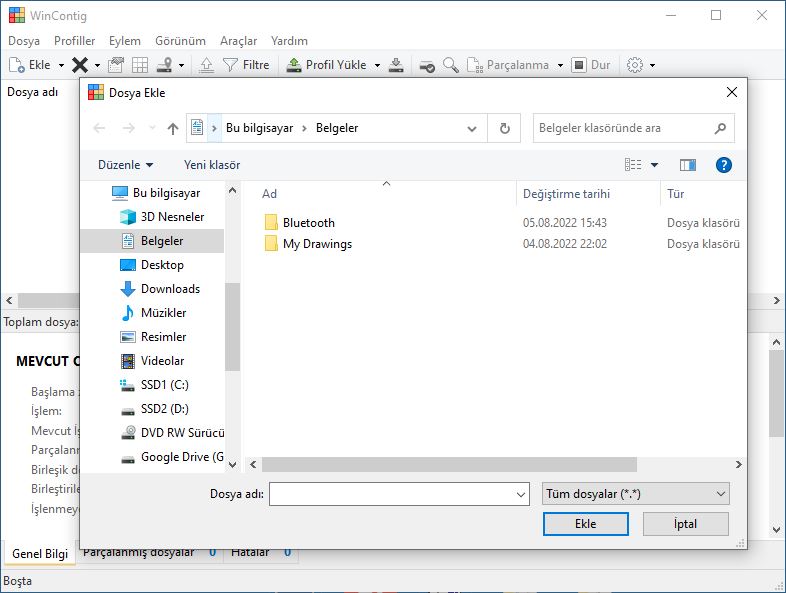This screenshot has width=786, height=593.
Task: Open the view options dropdown arrow
Action: [x=654, y=165]
